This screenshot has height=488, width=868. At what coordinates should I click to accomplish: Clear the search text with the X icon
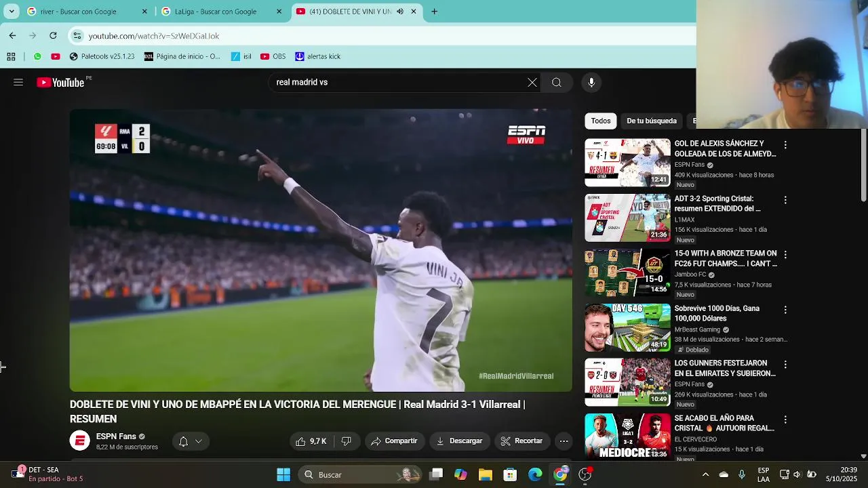click(532, 83)
